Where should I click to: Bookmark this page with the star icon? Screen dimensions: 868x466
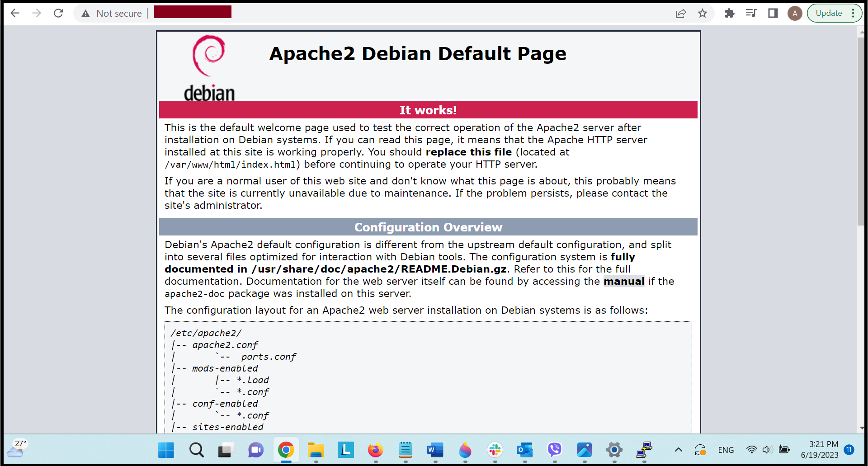coord(702,13)
